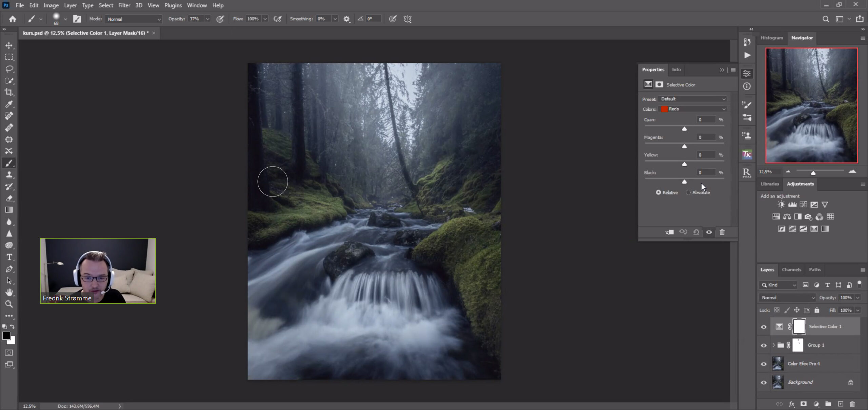The image size is (868, 410).
Task: Select the Crop tool
Action: coord(9,92)
